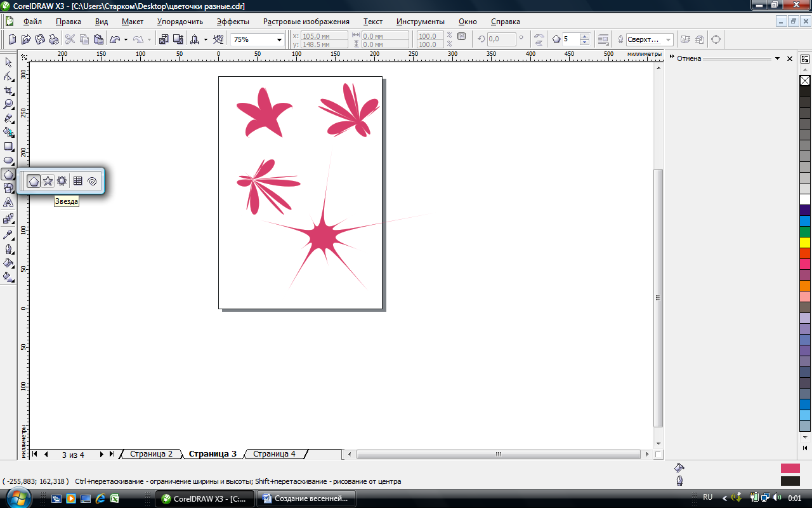Viewport: 812px width, 508px height.
Task: Paste from clipboard icon
Action: click(98, 39)
